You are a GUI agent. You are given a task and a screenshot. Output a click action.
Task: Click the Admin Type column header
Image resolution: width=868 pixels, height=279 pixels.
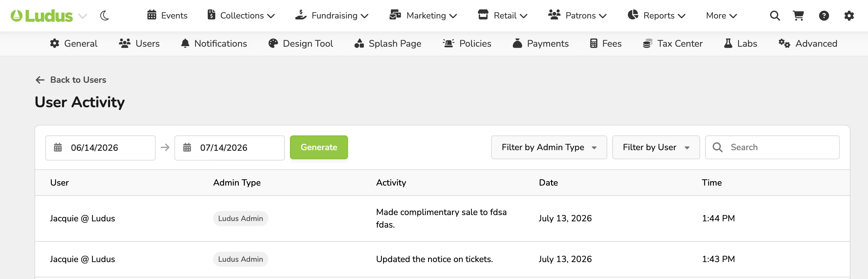[x=237, y=182]
